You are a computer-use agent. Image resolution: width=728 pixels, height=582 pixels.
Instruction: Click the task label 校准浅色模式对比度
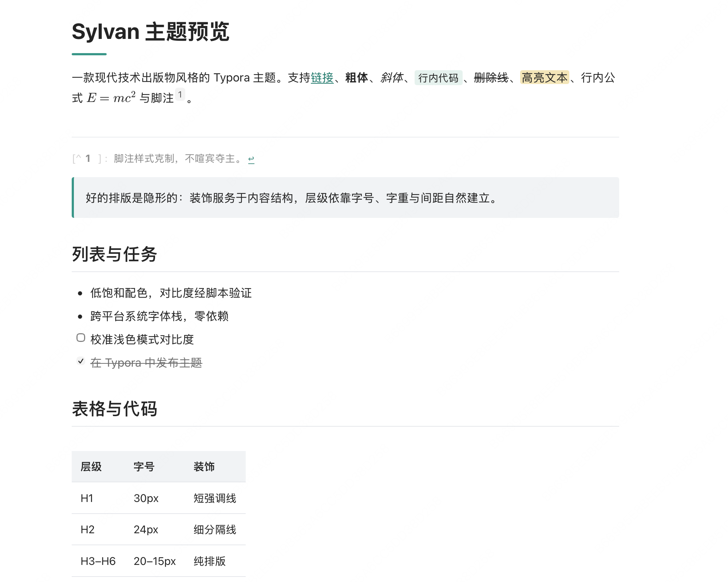point(142,339)
